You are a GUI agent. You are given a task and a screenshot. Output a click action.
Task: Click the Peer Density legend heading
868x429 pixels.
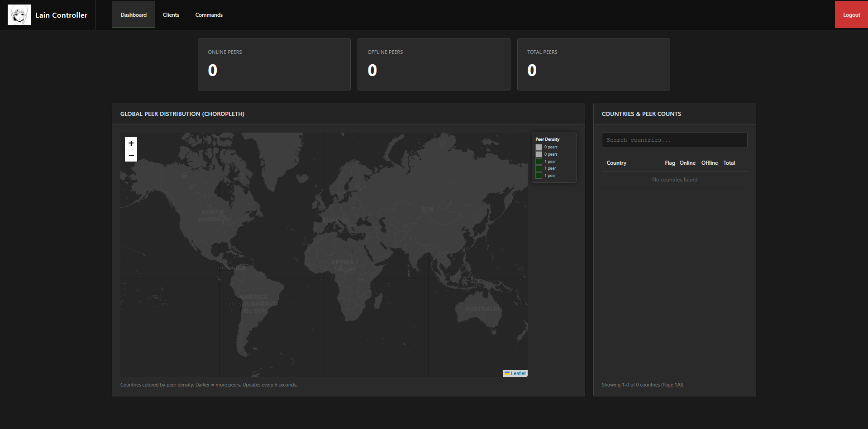548,139
